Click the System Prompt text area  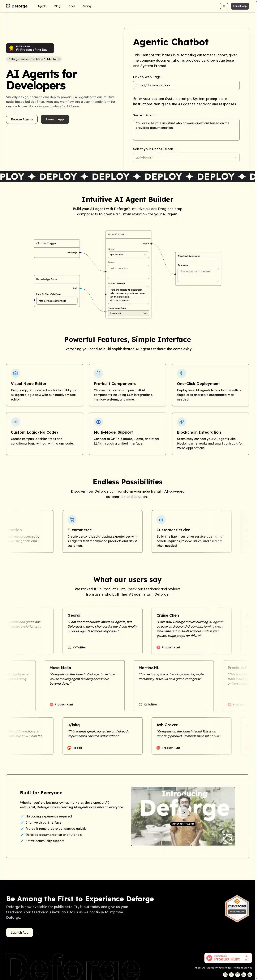186,130
